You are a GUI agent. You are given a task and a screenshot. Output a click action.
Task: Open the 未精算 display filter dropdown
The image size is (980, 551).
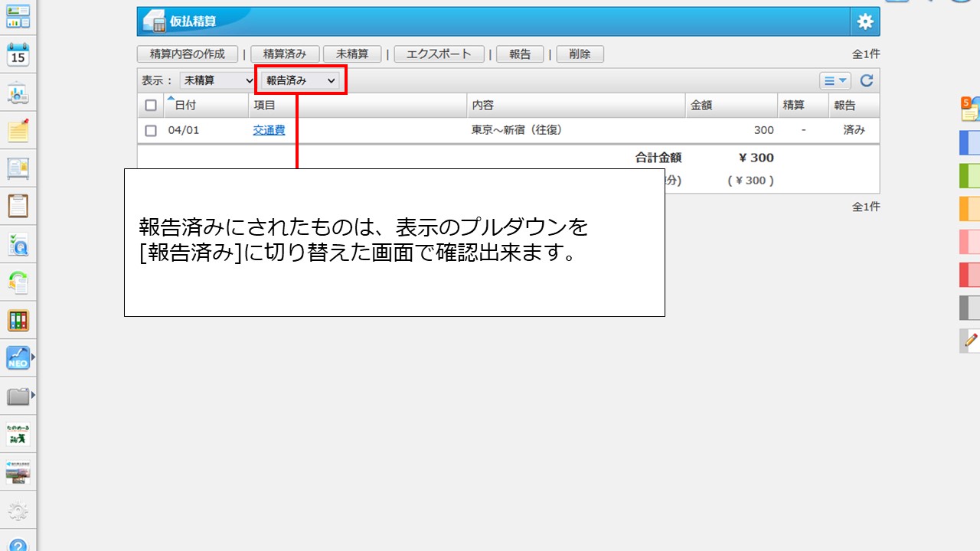point(218,80)
